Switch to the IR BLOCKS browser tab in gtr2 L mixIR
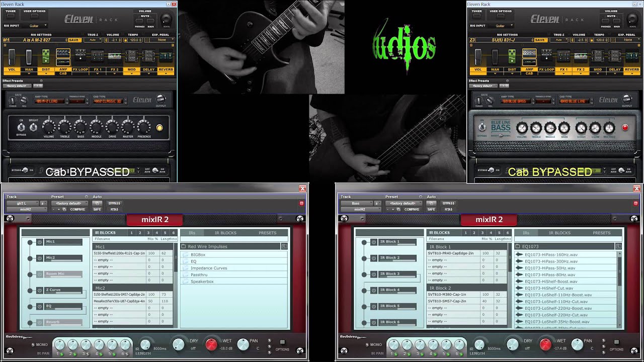This screenshot has width=644, height=362. 225,233
